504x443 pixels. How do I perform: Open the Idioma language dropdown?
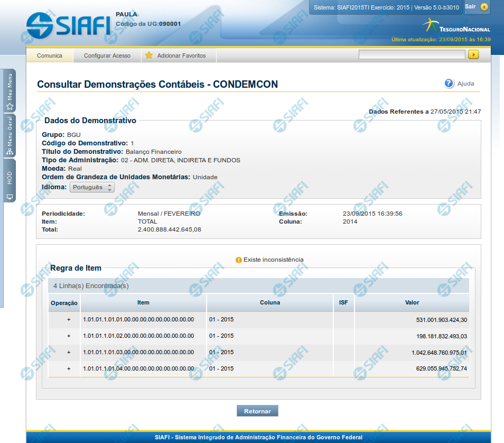pos(92,187)
